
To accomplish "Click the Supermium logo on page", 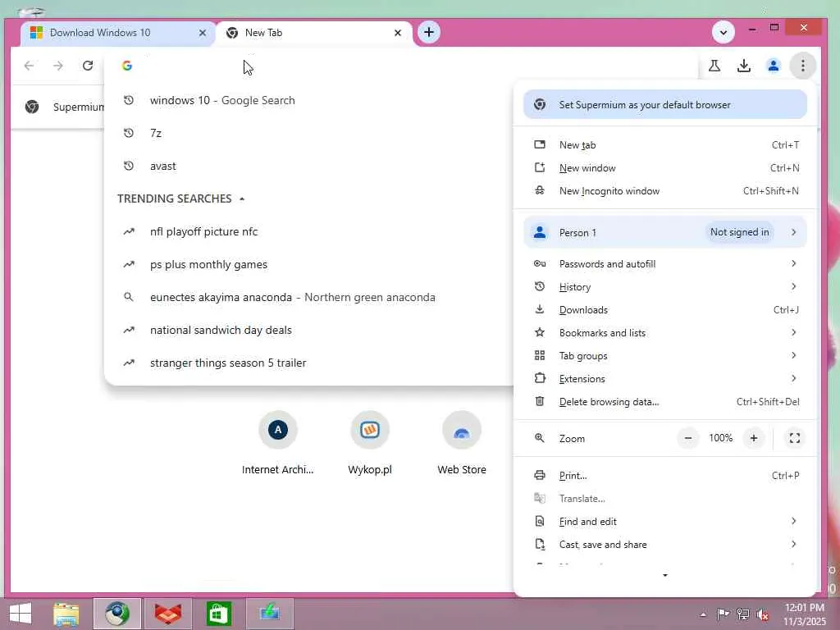I will pyautogui.click(x=32, y=107).
